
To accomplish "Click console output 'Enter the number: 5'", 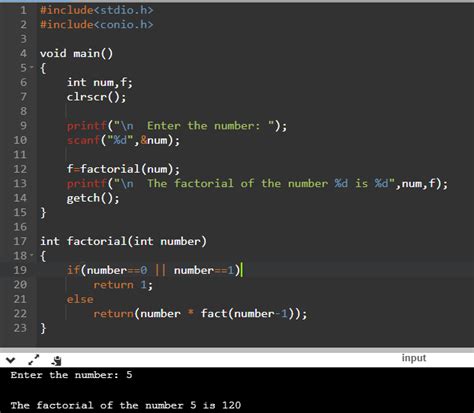I will (71, 375).
